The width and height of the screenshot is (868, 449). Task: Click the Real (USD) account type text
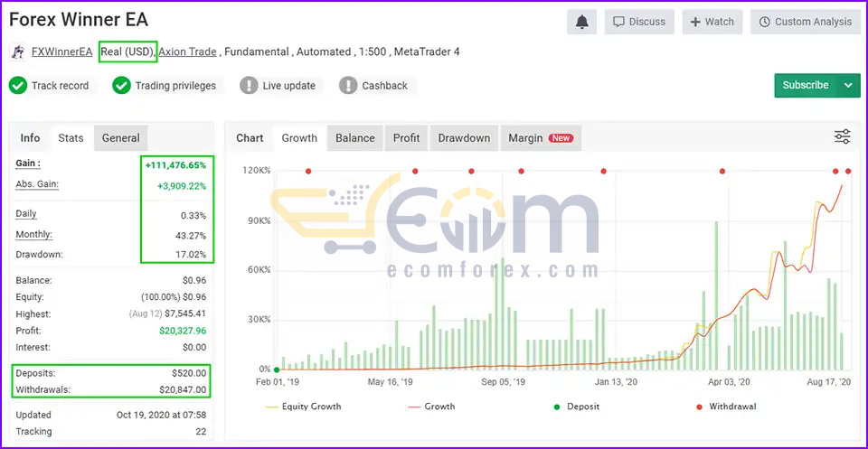[127, 52]
